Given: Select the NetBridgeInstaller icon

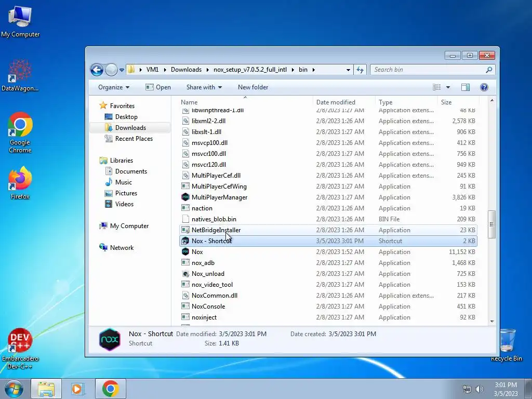Looking at the screenshot, I should point(185,230).
